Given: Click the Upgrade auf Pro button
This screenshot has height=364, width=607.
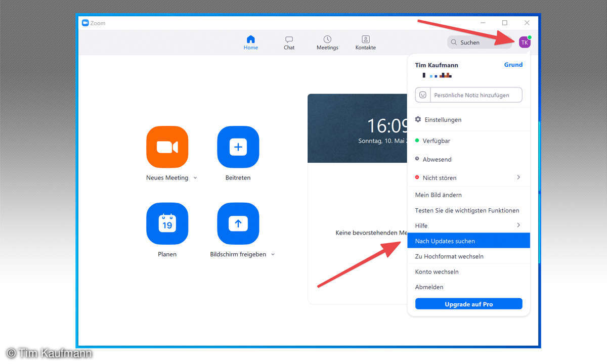Looking at the screenshot, I should [x=468, y=304].
